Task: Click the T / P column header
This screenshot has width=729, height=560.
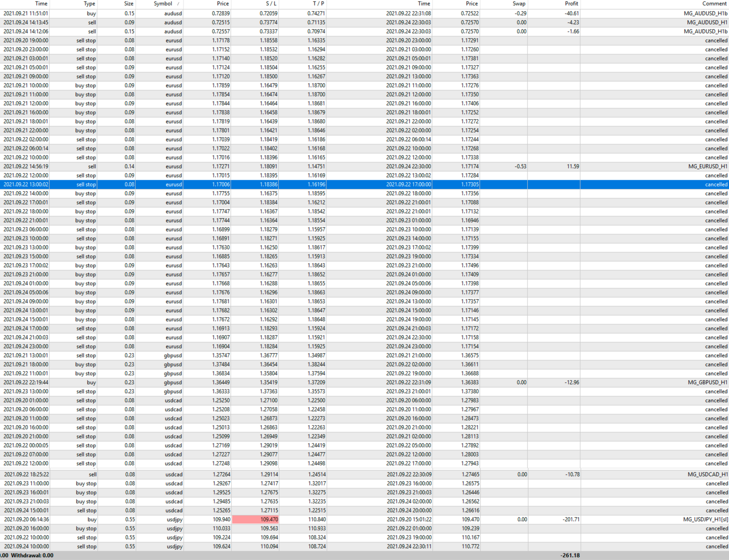Action: [318, 4]
